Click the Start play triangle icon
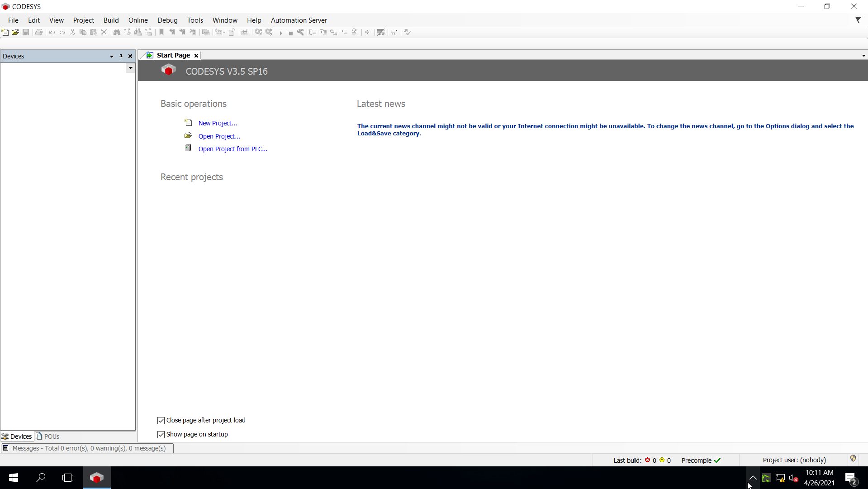 (x=281, y=33)
